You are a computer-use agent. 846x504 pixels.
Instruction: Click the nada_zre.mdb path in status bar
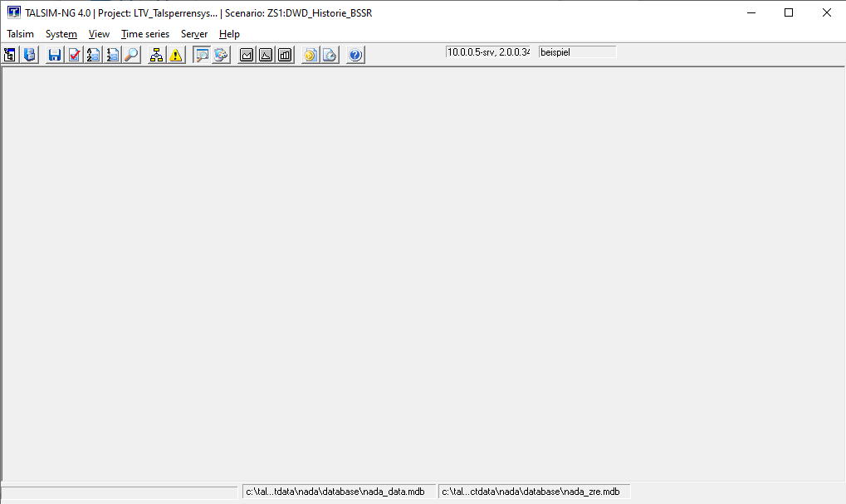pos(534,492)
